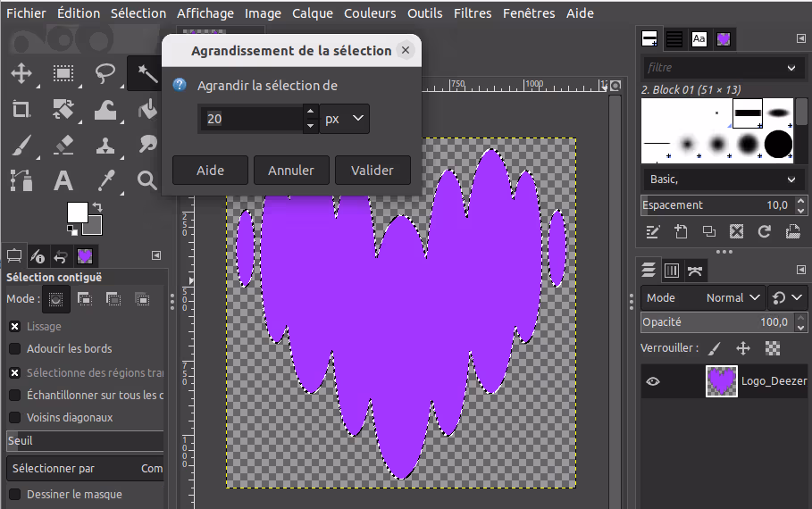Viewport: 812px width, 509px height.
Task: Click the Valider button
Action: [x=373, y=170]
